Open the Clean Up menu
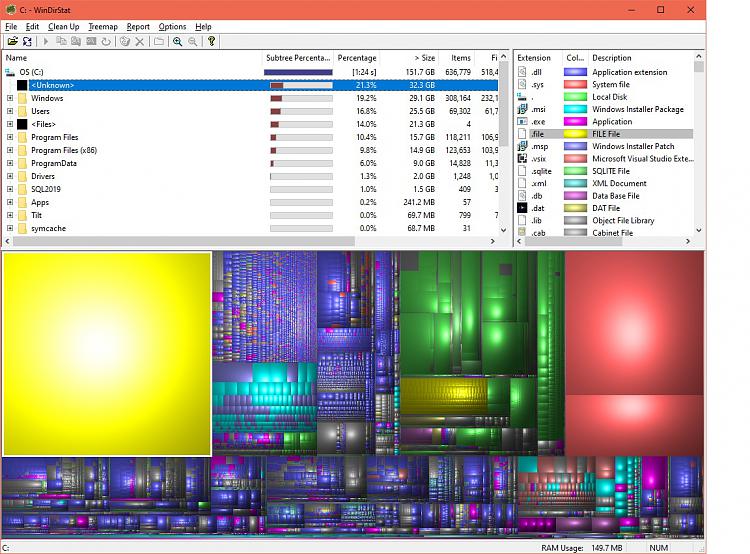 [x=63, y=26]
